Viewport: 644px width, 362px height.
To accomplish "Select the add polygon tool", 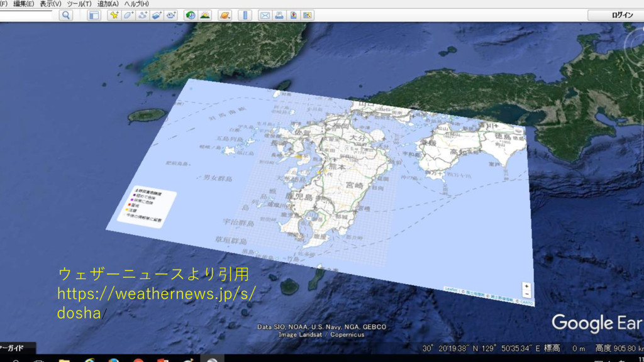I will (128, 16).
